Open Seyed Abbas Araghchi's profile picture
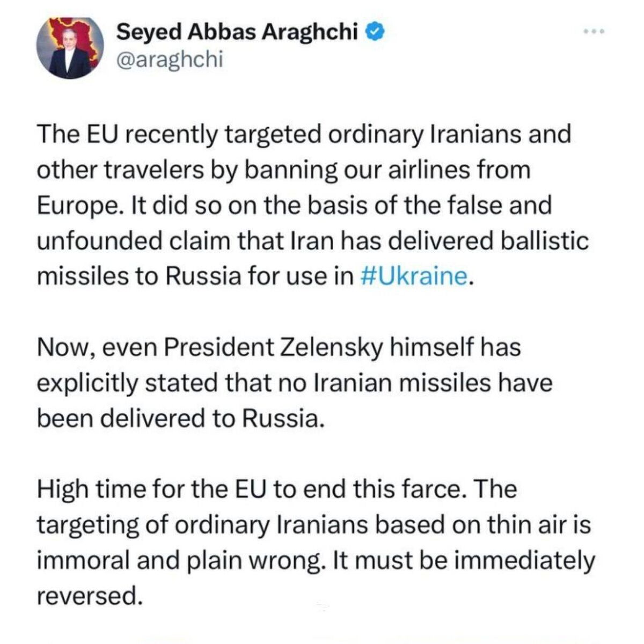The height and width of the screenshot is (644, 644). click(70, 48)
